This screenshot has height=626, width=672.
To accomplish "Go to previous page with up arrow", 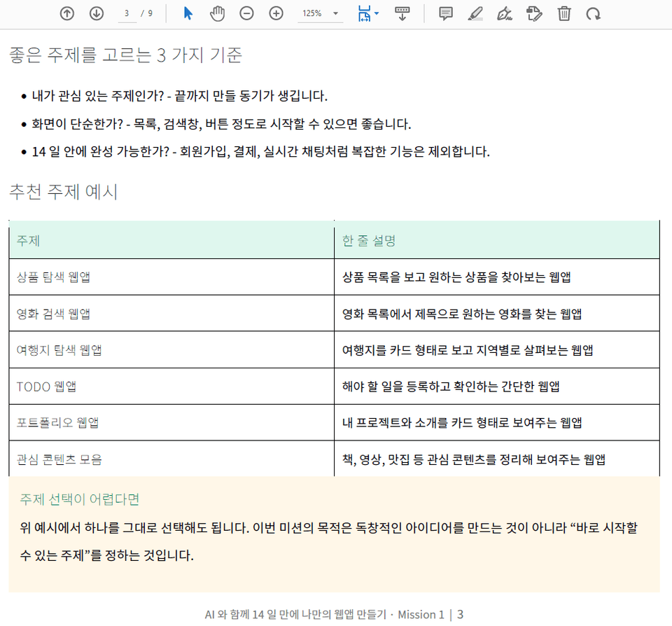I will 67,14.
